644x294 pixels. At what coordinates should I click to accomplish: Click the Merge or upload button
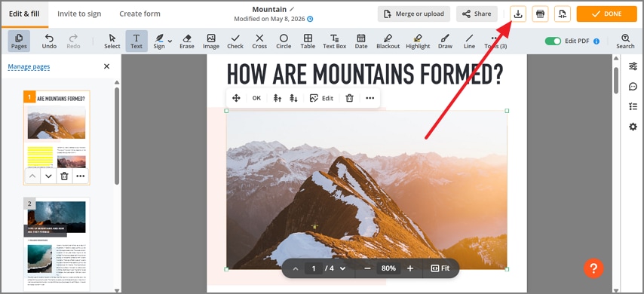tap(414, 14)
